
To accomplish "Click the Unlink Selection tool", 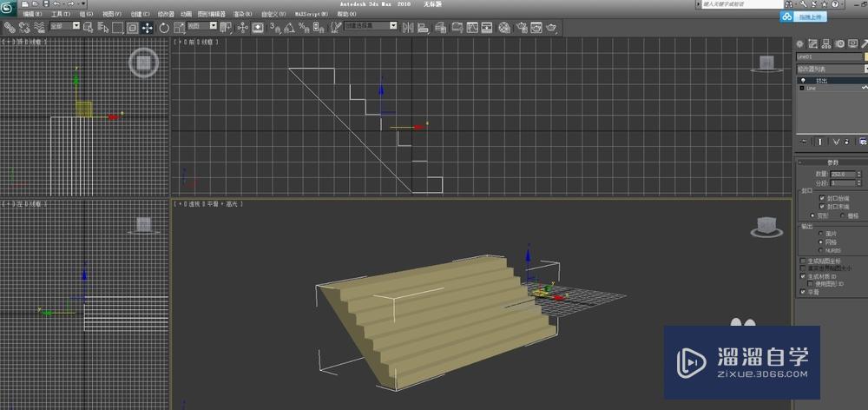I will pos(24,27).
